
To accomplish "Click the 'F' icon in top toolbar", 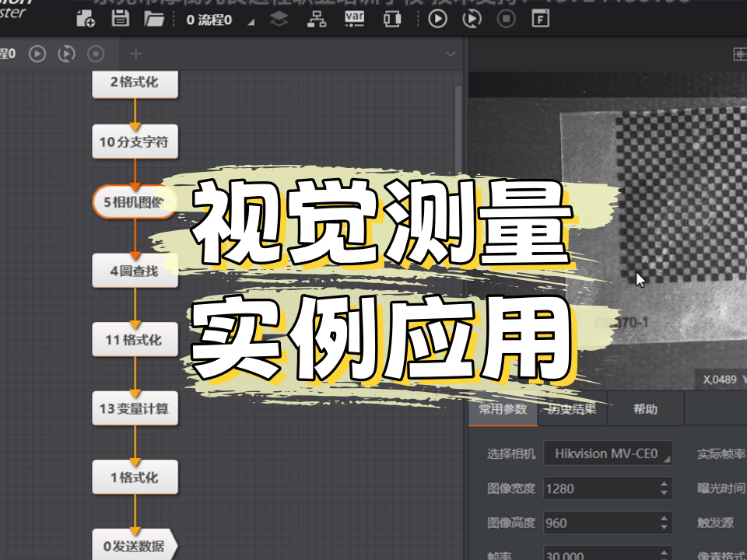I will point(540,19).
